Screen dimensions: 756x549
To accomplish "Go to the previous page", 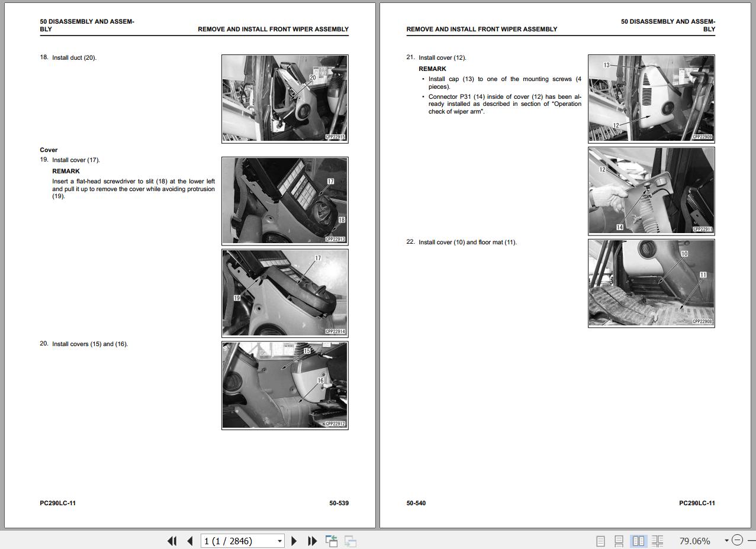I will [x=190, y=541].
